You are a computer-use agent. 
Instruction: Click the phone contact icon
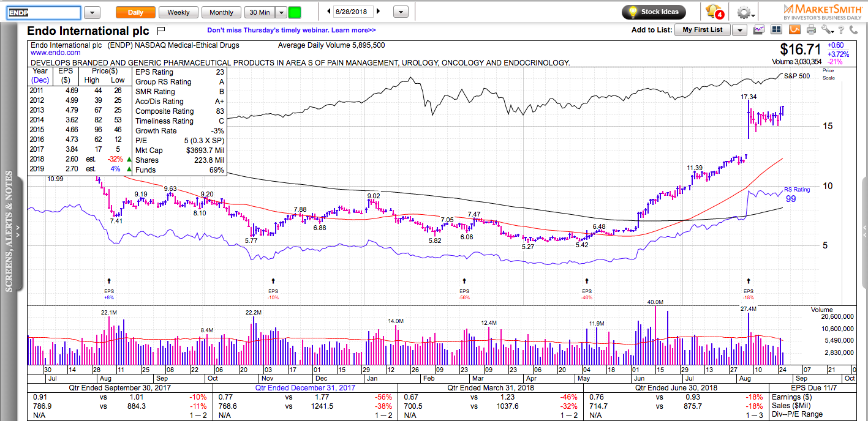(x=855, y=29)
